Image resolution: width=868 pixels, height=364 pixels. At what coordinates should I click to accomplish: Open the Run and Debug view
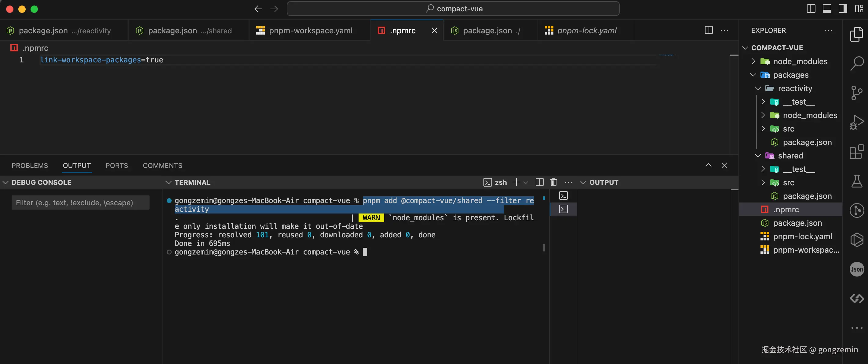coord(856,122)
